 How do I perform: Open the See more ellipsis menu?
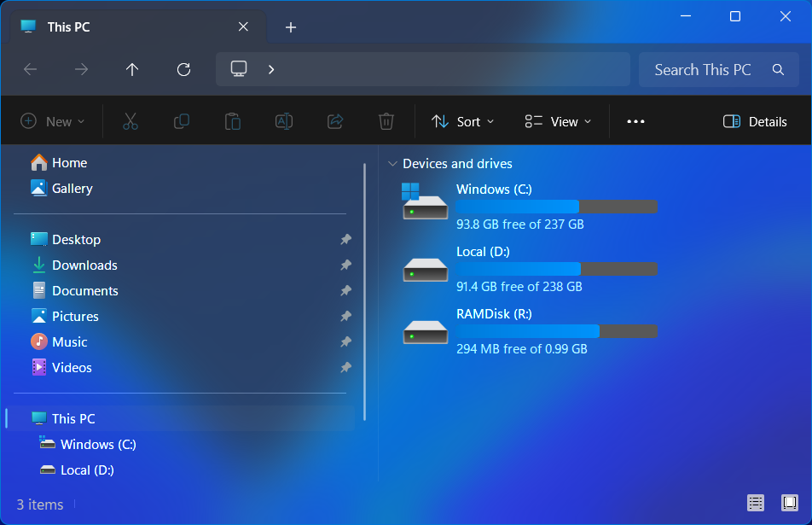click(x=635, y=121)
